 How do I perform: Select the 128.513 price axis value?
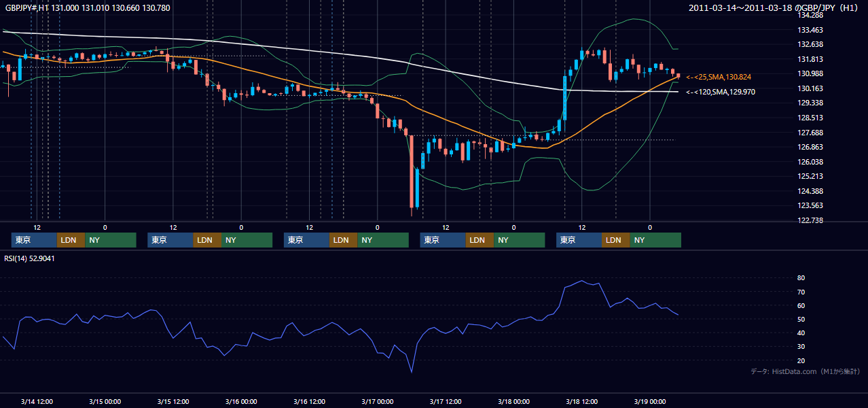pos(809,118)
